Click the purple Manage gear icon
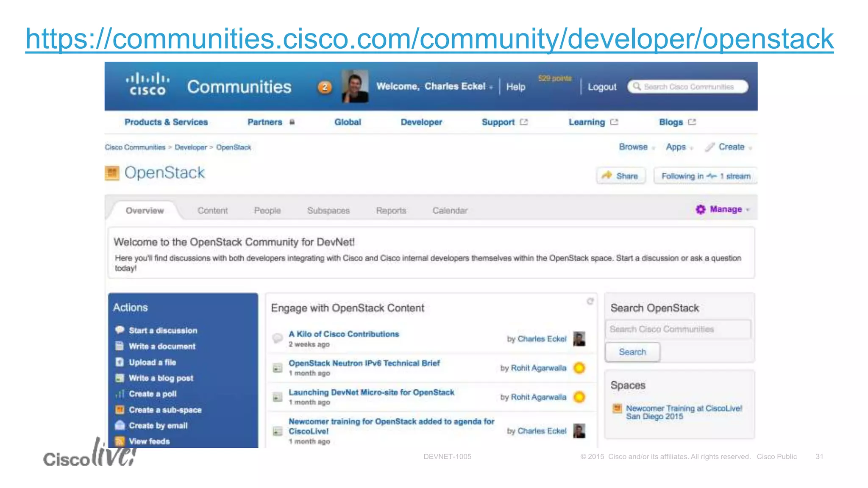 coord(701,209)
